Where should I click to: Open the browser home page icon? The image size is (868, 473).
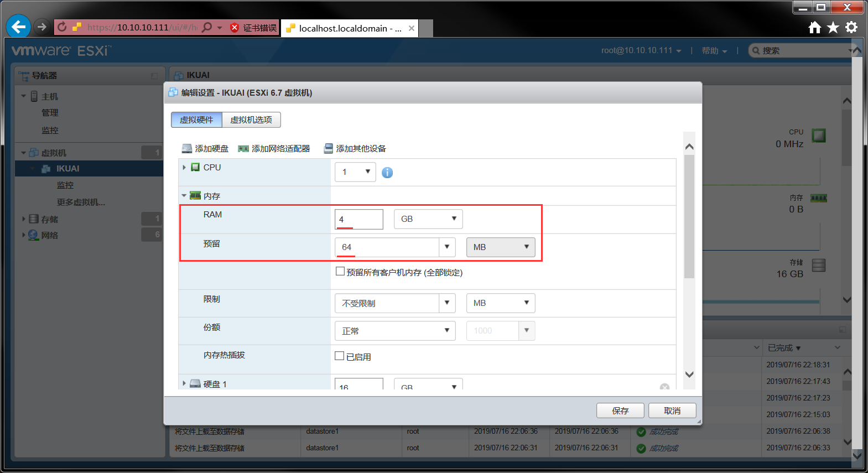815,28
